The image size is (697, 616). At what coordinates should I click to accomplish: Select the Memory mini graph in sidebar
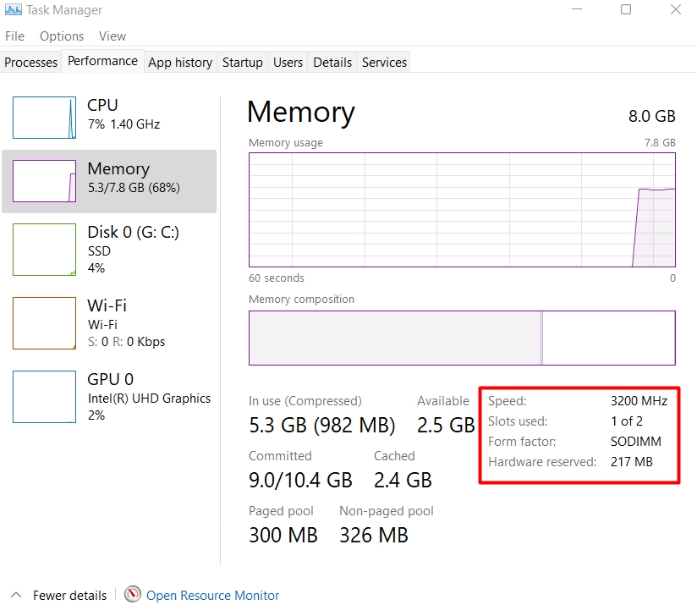click(44, 181)
